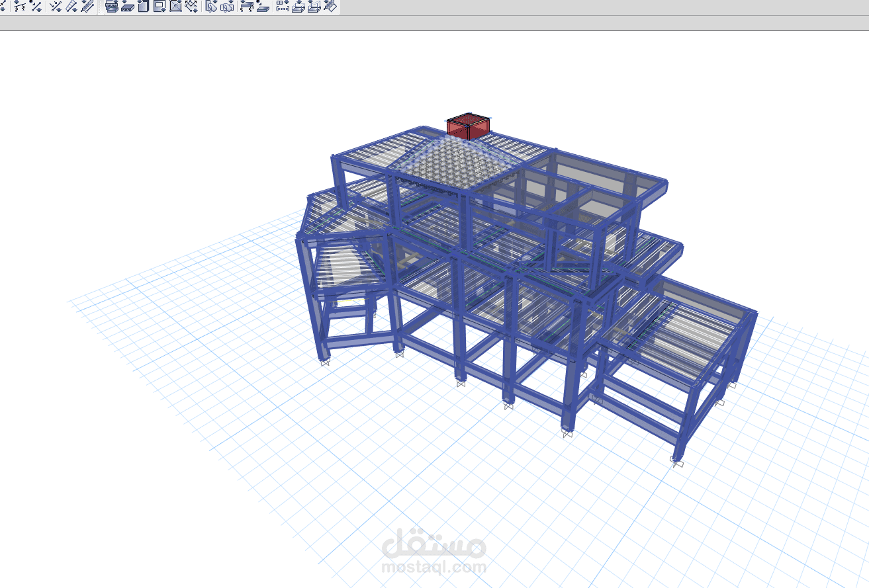This screenshot has width=869, height=588.
Task: Select the solid shaded panel icon
Action: click(x=144, y=7)
